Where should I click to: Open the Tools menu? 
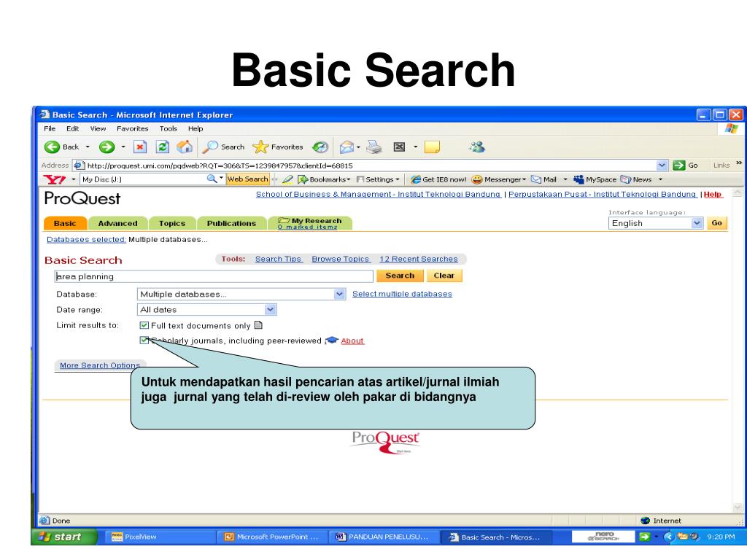[169, 128]
